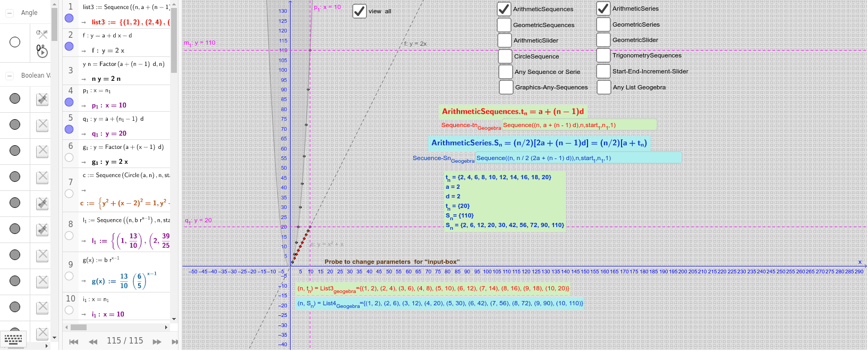Click the 'm1: y = 110' line label

pos(200,43)
